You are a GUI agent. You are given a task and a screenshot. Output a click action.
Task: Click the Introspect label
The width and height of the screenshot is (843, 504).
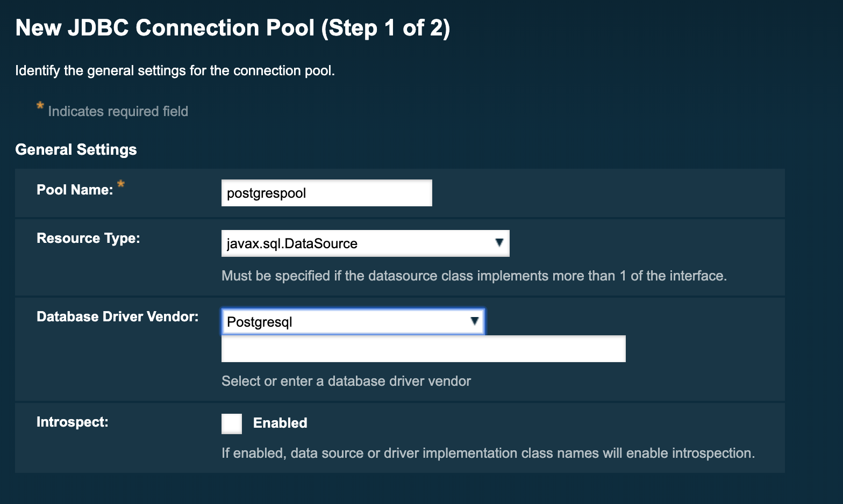73,422
